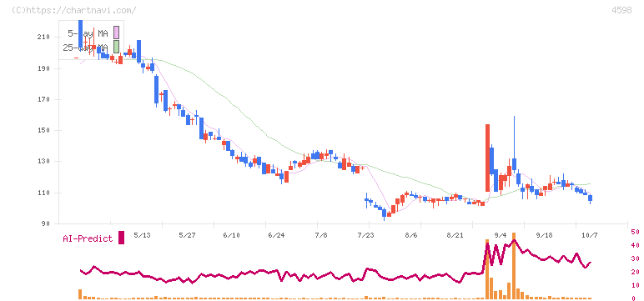The image size is (644, 301).
Task: Click the 110 price axis label
Action: coord(43,193)
